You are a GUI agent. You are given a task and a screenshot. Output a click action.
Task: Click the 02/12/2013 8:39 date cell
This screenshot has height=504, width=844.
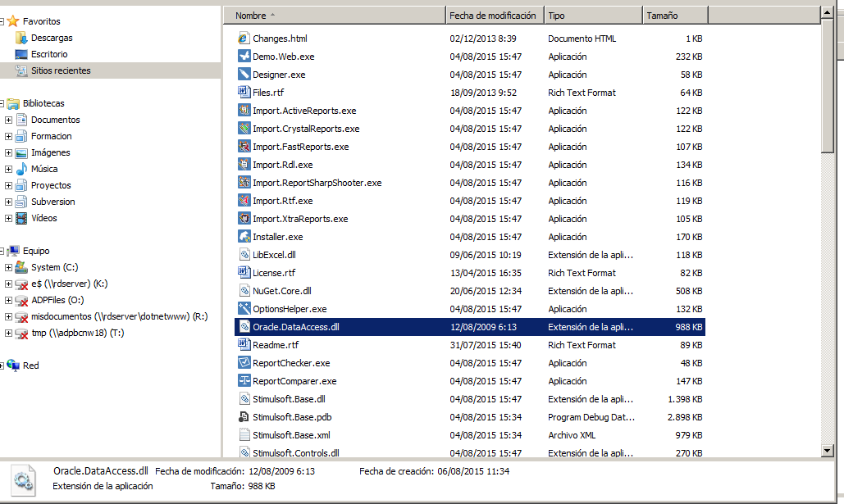tap(483, 39)
